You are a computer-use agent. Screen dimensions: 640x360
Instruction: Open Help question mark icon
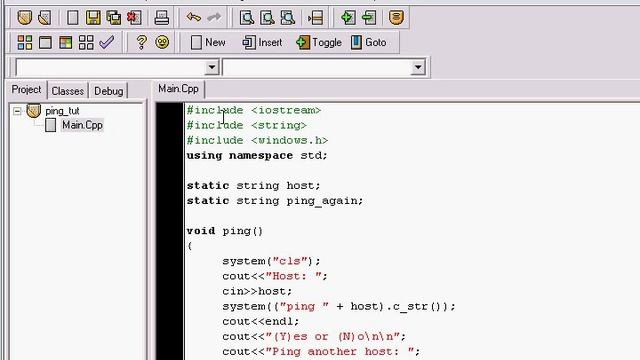point(142,42)
